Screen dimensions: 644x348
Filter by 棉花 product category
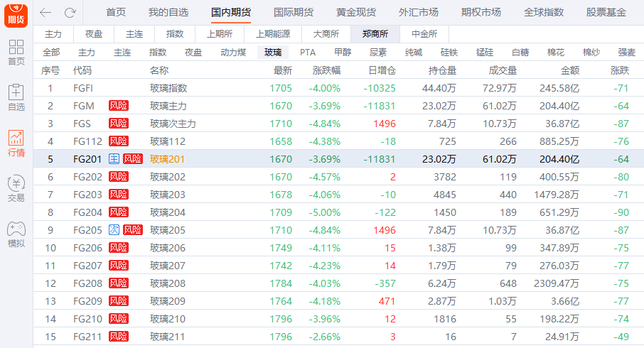[x=556, y=53]
